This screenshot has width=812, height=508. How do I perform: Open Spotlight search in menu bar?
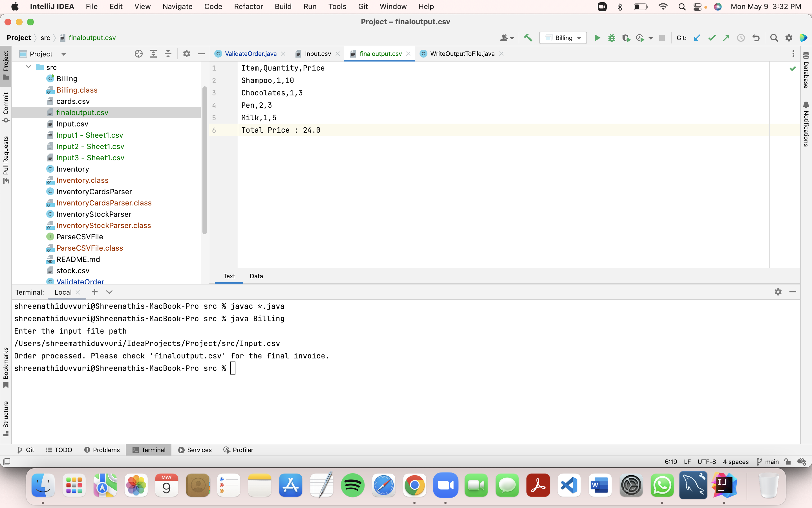681,6
